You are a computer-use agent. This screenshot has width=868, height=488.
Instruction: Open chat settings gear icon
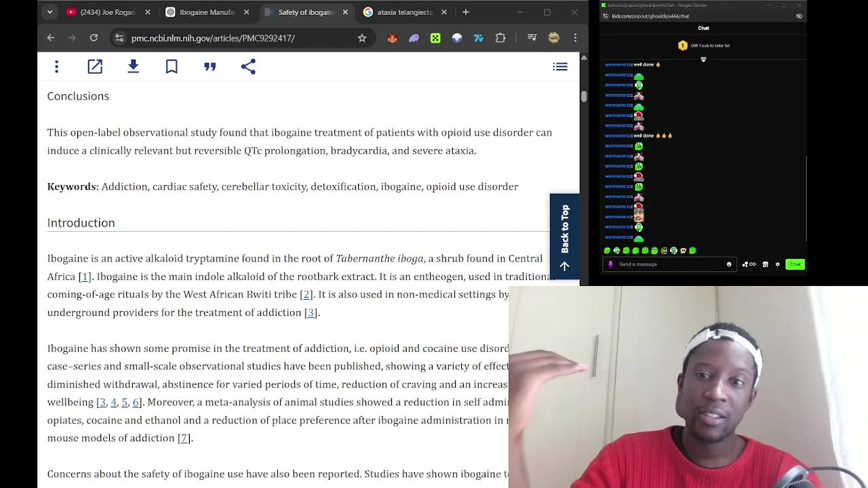coord(778,264)
